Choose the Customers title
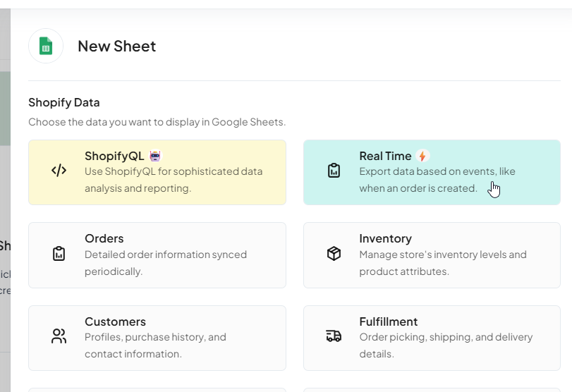The width and height of the screenshot is (572, 392). 115,321
